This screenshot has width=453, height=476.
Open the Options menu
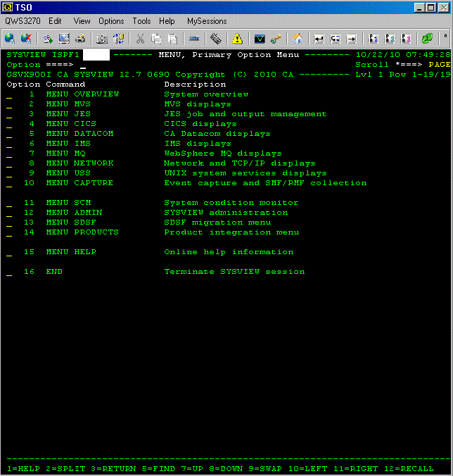click(x=111, y=21)
